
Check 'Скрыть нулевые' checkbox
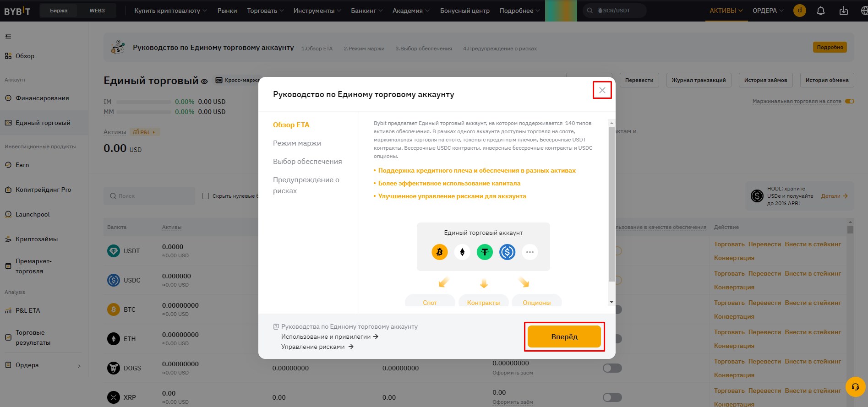coord(206,196)
